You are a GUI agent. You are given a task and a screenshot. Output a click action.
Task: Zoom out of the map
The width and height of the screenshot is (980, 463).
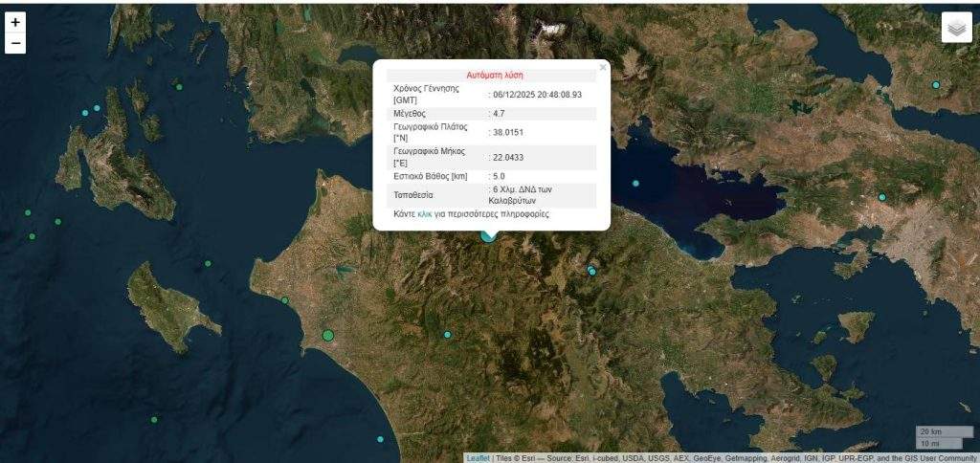[15, 43]
